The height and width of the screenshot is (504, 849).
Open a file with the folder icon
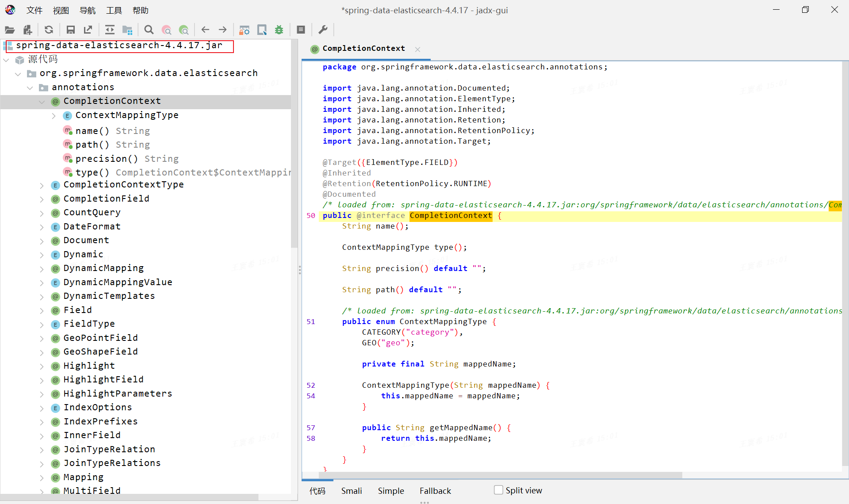tap(10, 30)
